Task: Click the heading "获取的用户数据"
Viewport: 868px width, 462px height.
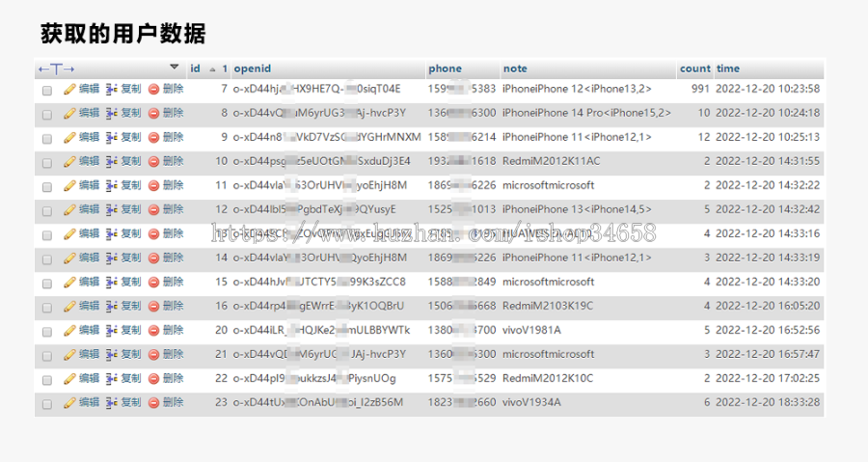Action: coord(122,34)
